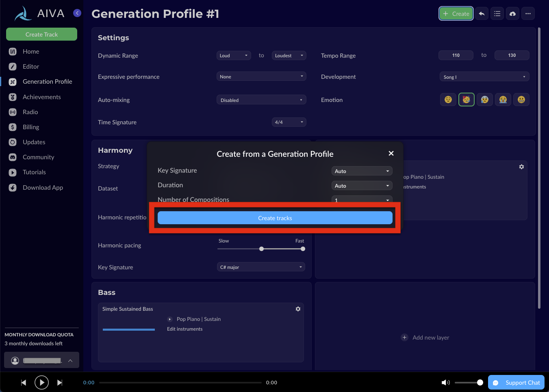Skip to the next track
549x392 pixels.
[60, 383]
